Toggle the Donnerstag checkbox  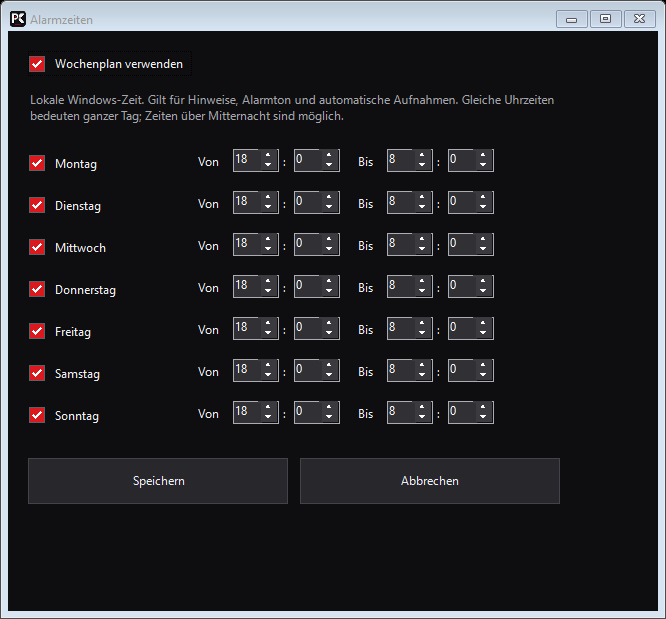point(37,289)
